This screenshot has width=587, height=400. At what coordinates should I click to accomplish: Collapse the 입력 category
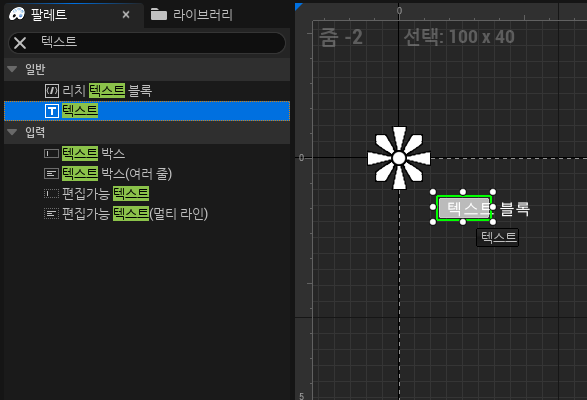point(12,132)
